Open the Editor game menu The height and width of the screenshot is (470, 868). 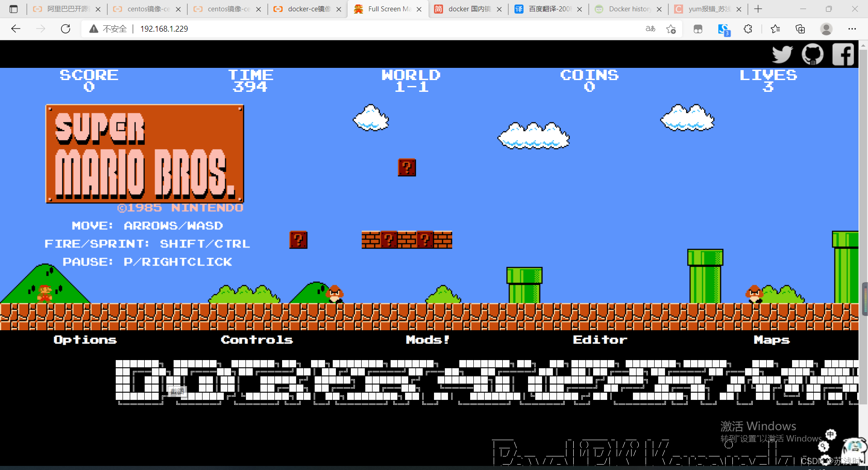pos(600,340)
